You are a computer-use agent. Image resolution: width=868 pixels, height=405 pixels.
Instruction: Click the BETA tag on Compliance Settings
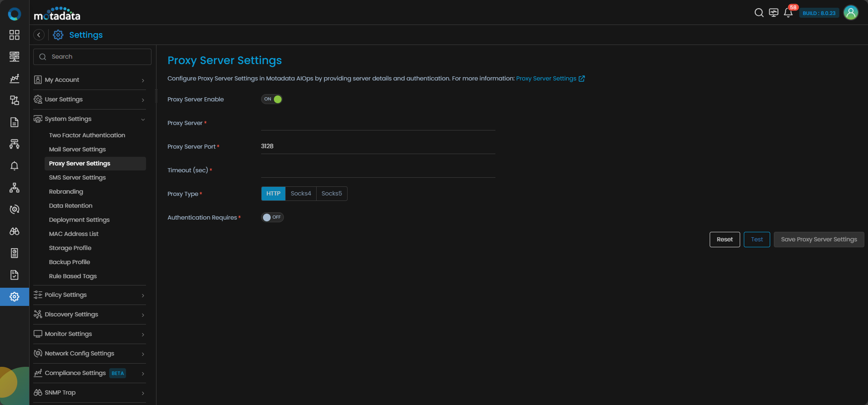click(118, 373)
